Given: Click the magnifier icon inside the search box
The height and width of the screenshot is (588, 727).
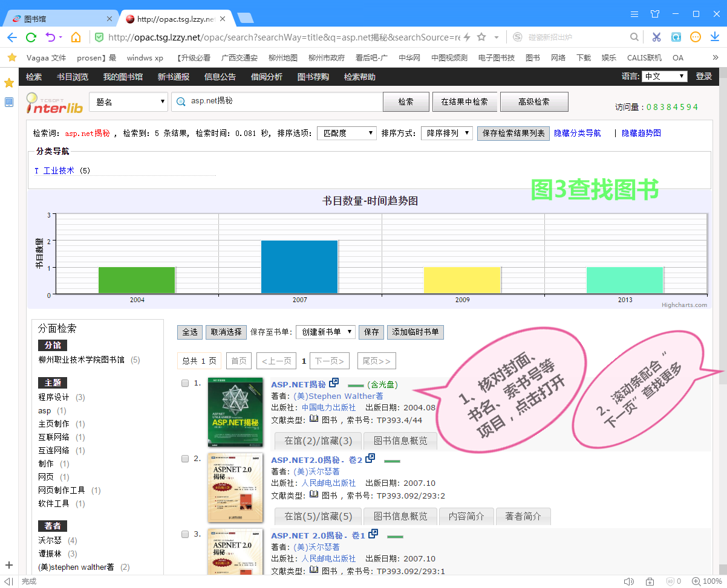Looking at the screenshot, I should 181,102.
